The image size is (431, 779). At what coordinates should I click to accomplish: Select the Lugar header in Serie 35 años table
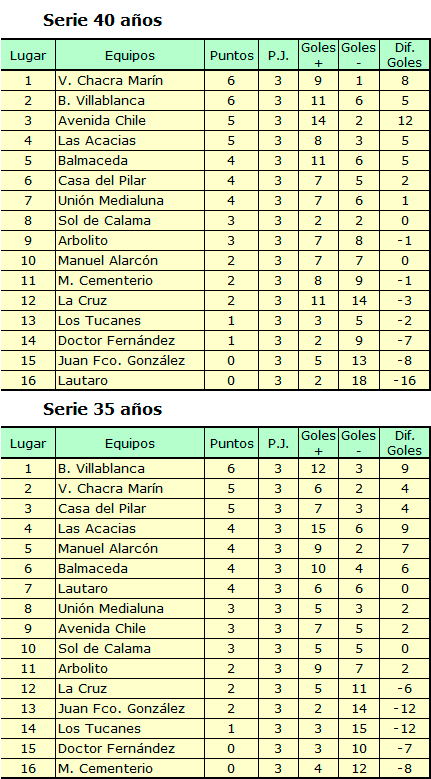point(28,443)
